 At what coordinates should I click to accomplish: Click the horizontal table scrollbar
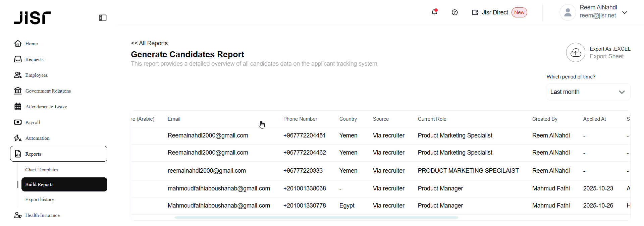[316, 217]
